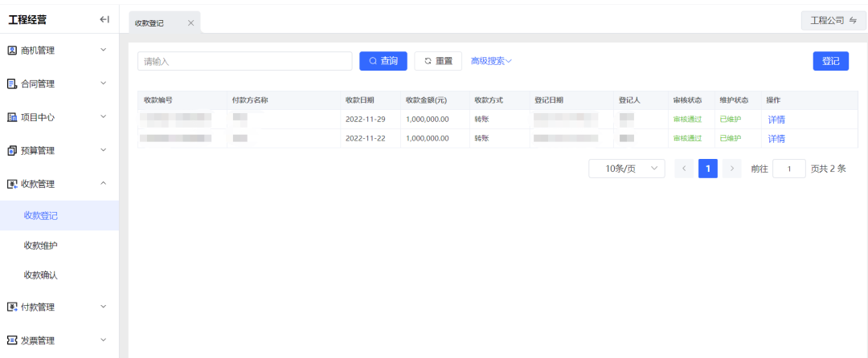868x358 pixels.
Task: Open the 商机管理 menu
Action: pyautogui.click(x=59, y=51)
